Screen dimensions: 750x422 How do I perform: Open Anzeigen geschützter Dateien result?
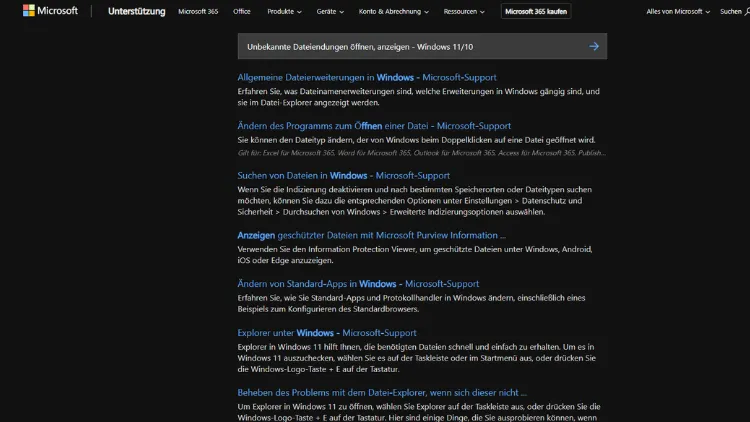coord(371,235)
